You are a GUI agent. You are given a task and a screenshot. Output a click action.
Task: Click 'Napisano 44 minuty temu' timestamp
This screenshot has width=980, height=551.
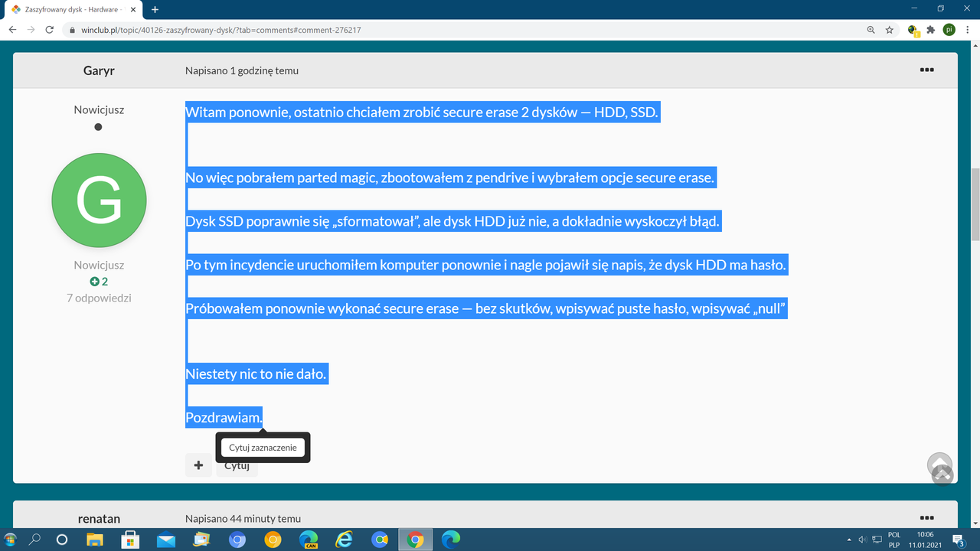pos(243,519)
